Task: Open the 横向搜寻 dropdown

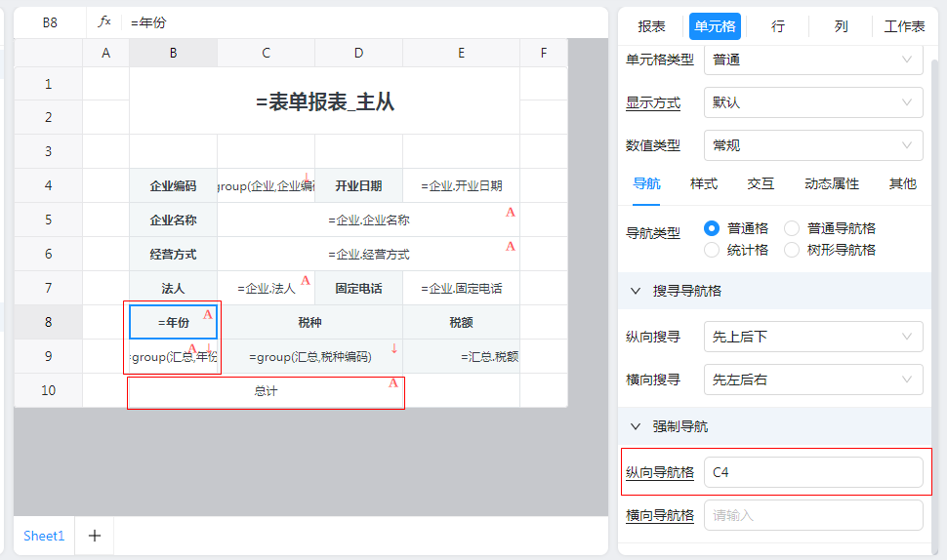Action: click(x=812, y=380)
